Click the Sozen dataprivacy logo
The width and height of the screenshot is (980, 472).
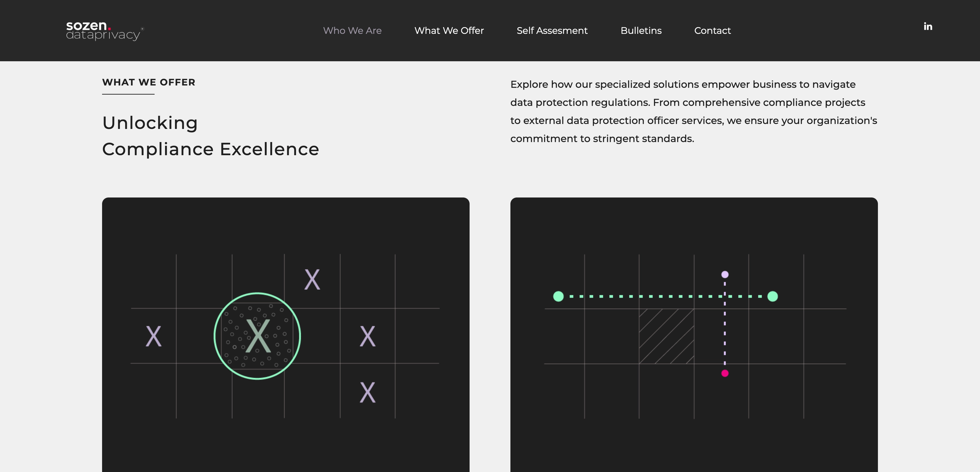click(x=104, y=30)
